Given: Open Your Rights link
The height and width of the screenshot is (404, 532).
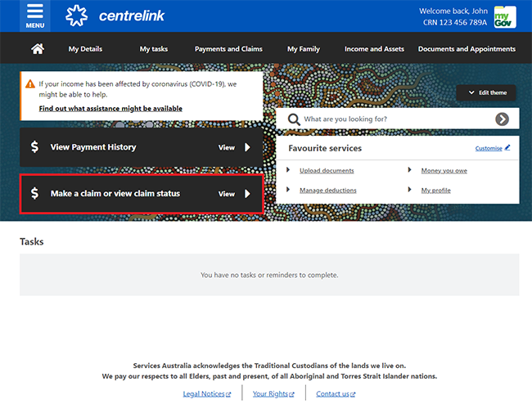Looking at the screenshot, I should coord(270,394).
